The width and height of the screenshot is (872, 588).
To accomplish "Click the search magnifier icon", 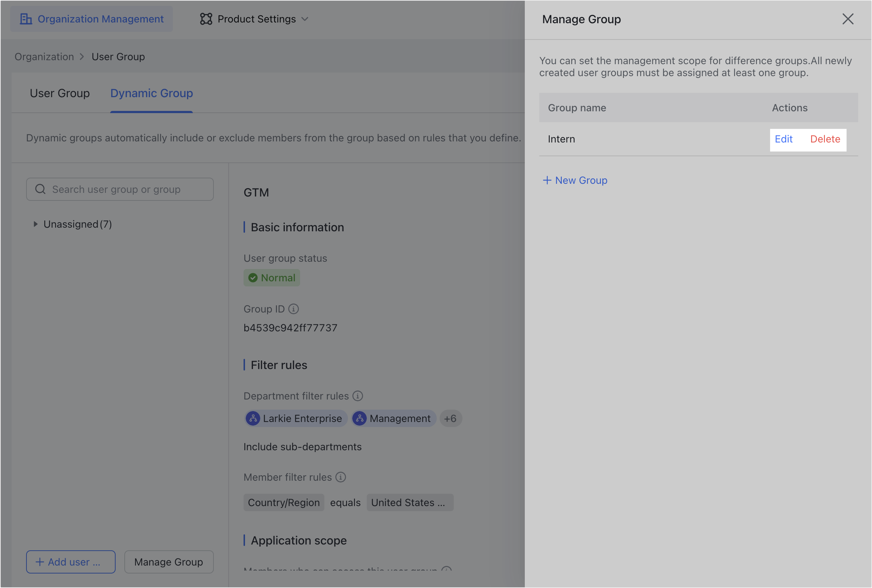I will click(x=40, y=189).
